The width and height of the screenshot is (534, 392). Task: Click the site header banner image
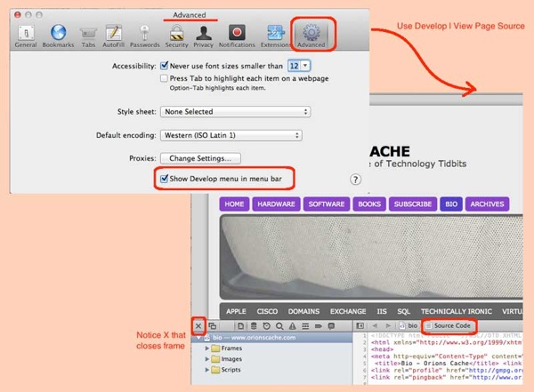(371, 257)
